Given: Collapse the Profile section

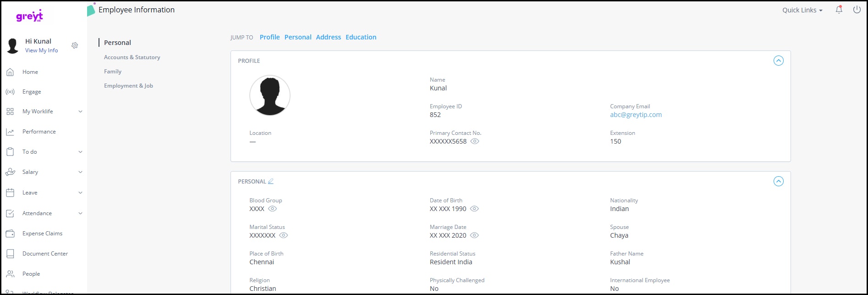Looking at the screenshot, I should 779,61.
